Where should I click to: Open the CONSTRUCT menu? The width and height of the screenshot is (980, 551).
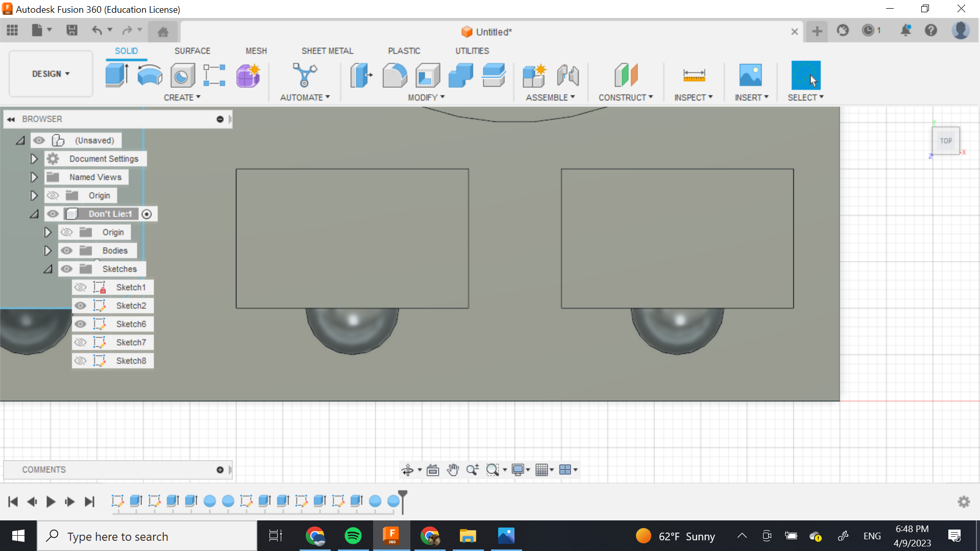pyautogui.click(x=625, y=97)
